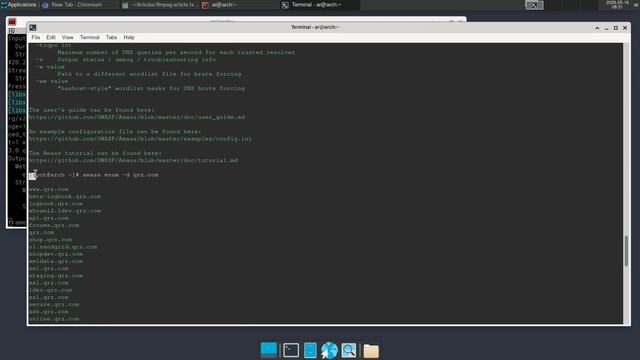Image resolution: width=640 pixels, height=360 pixels.
Task: Click the 'staging.qrz.com' output line
Action: coord(56,276)
